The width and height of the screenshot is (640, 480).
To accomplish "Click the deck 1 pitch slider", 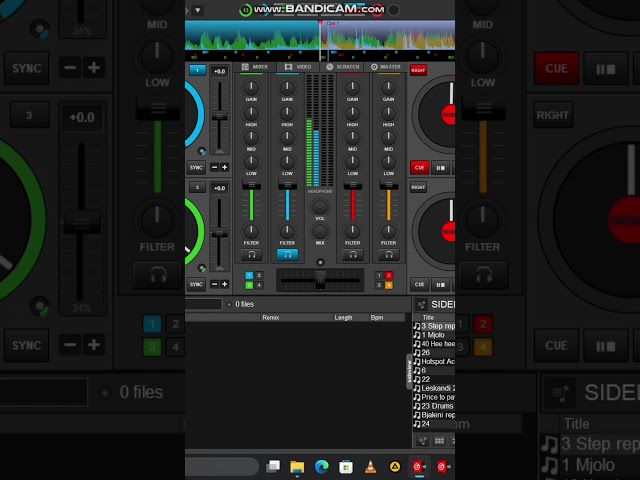I will click(x=220, y=116).
